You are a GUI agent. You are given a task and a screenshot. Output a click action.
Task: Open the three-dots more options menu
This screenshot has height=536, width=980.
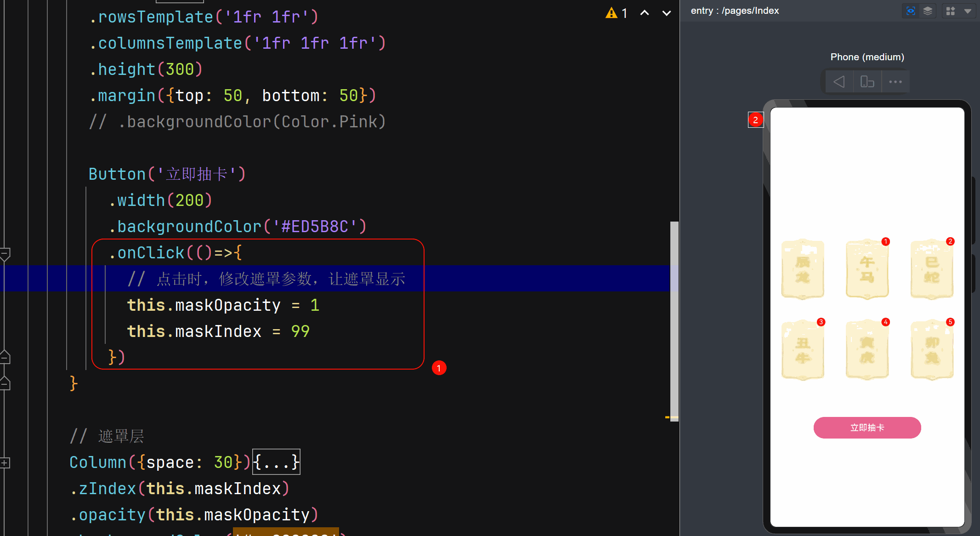[895, 82]
